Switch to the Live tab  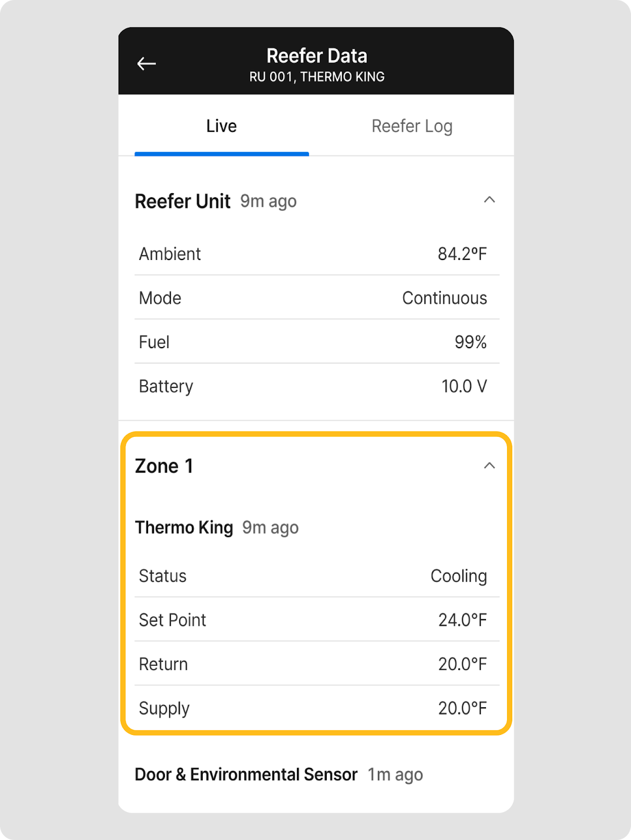coord(221,127)
